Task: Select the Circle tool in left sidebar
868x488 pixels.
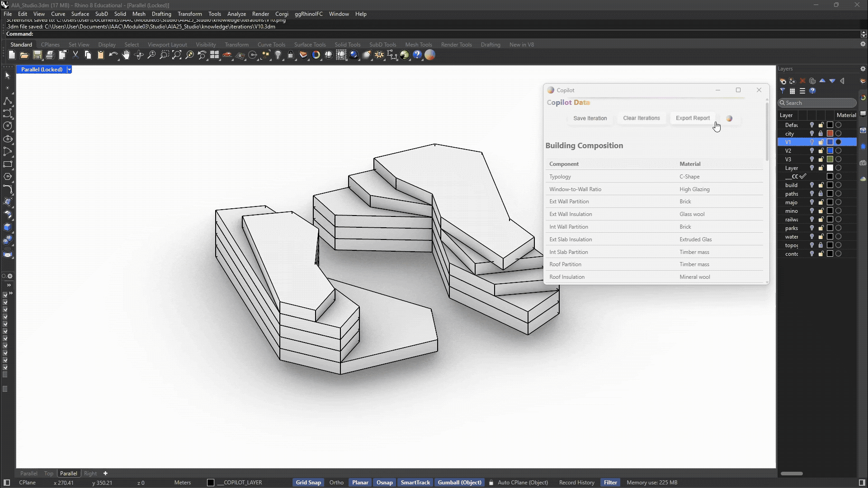Action: click(8, 126)
